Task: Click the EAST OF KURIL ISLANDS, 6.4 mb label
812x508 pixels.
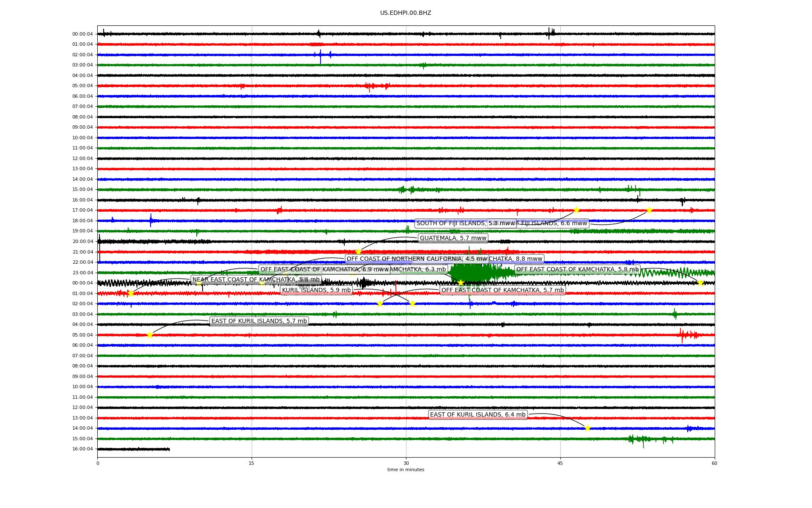Action: (x=477, y=415)
